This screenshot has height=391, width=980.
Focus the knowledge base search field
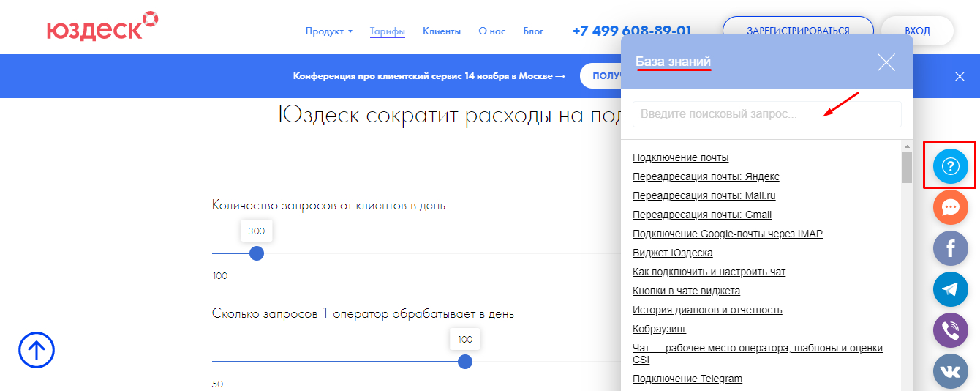767,114
